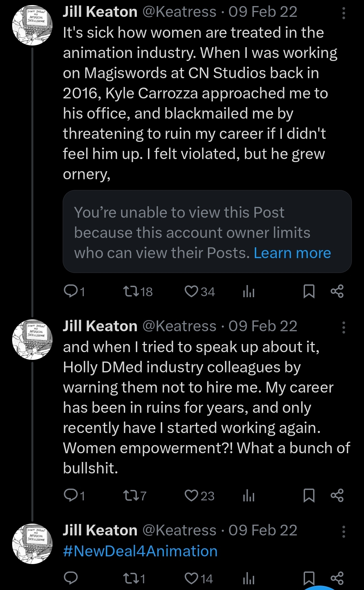This screenshot has height=590, width=364.
Task: Open more options on the first post
Action: 343,13
